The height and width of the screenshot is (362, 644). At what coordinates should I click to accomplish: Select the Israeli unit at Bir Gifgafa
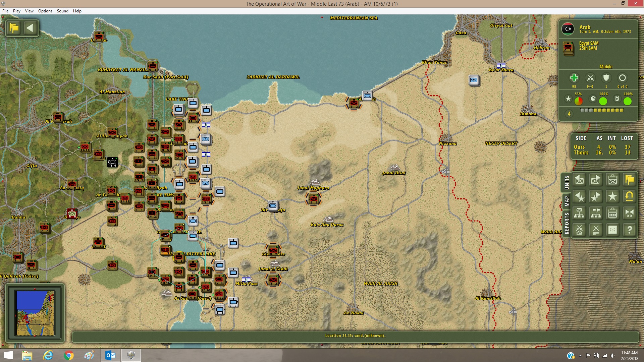[x=273, y=205]
